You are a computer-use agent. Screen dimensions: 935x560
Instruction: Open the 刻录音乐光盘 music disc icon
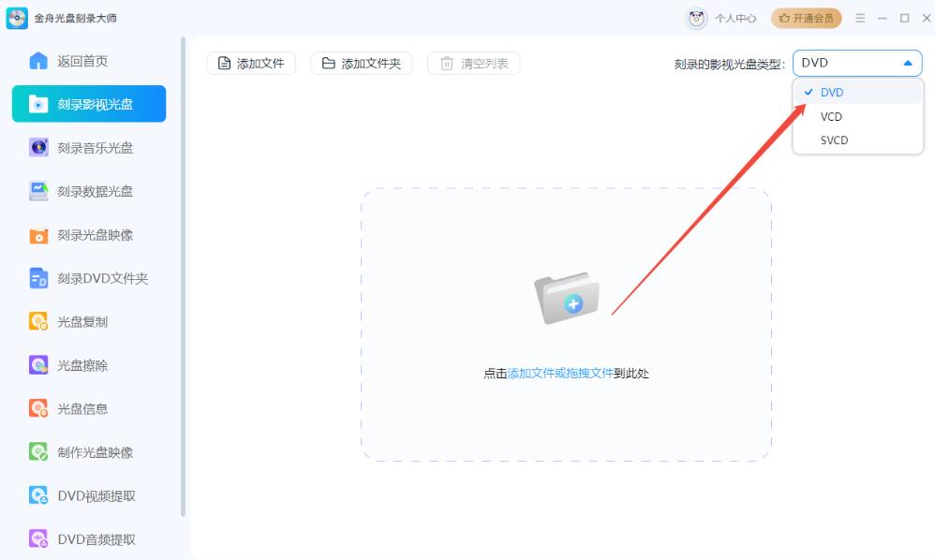point(38,147)
